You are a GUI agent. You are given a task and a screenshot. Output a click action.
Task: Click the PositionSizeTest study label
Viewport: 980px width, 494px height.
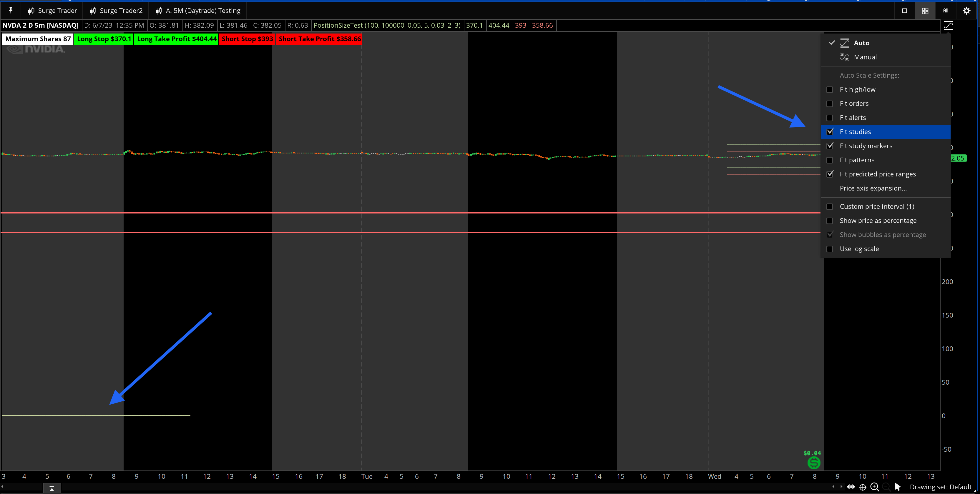(x=387, y=26)
